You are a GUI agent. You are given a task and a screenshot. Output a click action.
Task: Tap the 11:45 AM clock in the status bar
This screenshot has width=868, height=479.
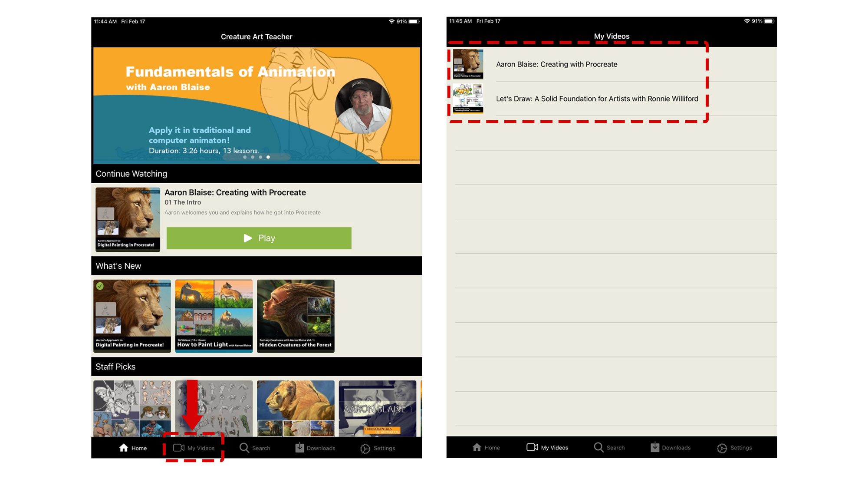point(460,21)
